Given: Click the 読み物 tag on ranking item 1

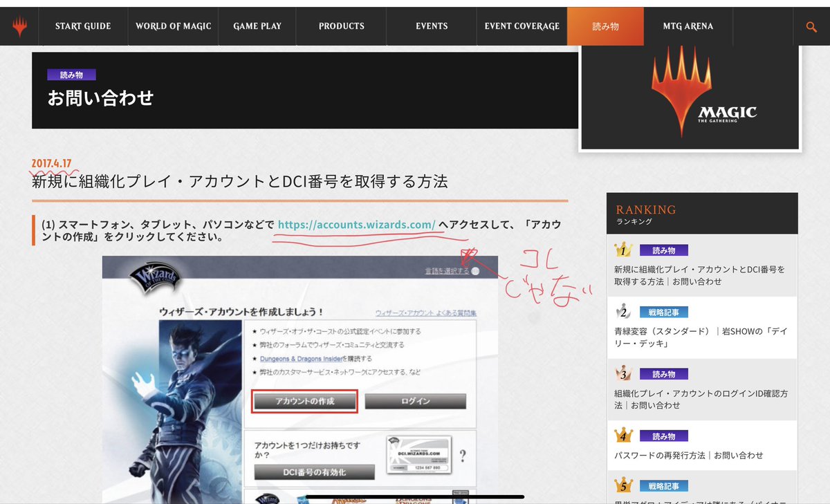Looking at the screenshot, I should coord(663,250).
